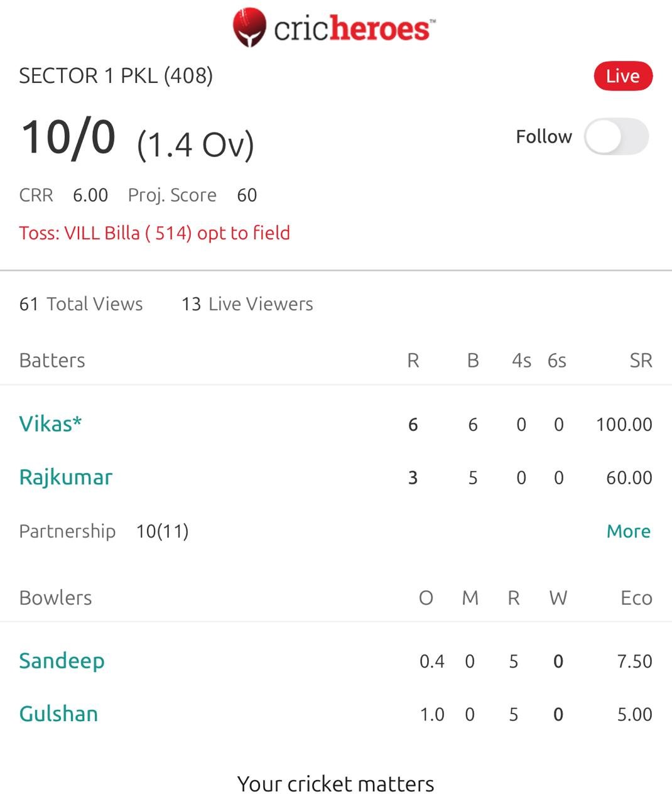
Task: Click the toss result text in red
Action: coord(154,233)
